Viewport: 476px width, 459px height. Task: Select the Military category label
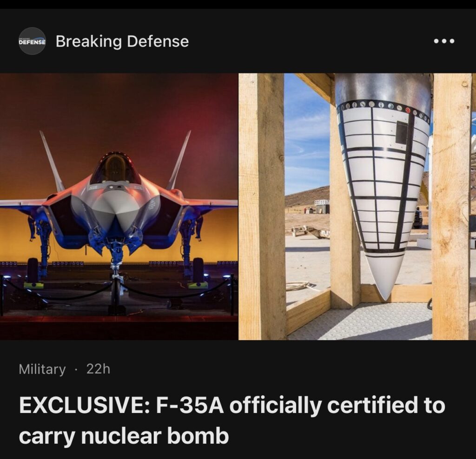[42, 369]
